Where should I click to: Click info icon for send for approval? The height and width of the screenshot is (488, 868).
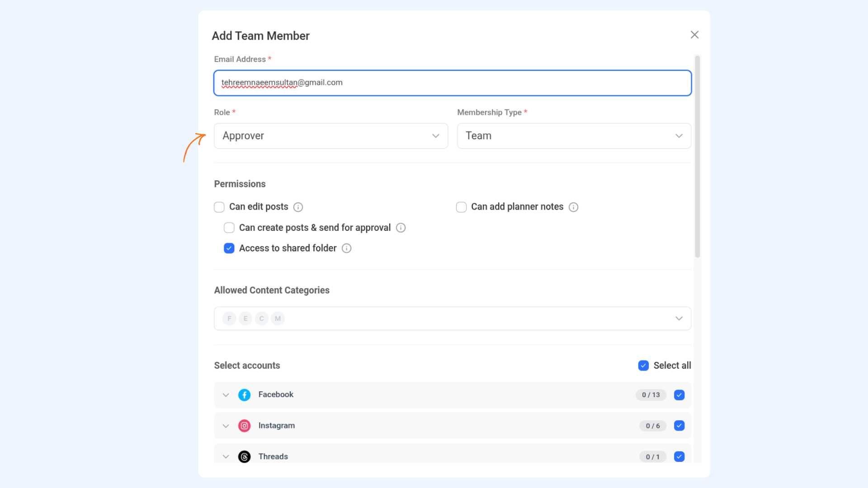pos(401,228)
